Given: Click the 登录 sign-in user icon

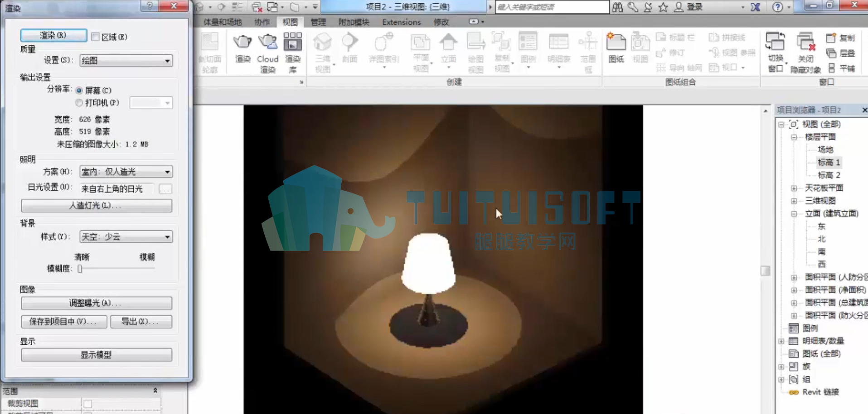Looking at the screenshot, I should (x=679, y=7).
